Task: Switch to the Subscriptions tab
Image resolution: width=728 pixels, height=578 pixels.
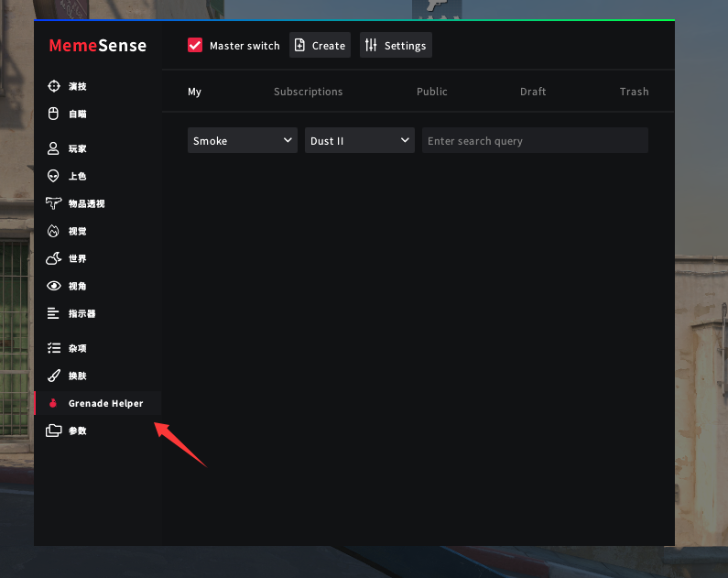Action: click(308, 92)
